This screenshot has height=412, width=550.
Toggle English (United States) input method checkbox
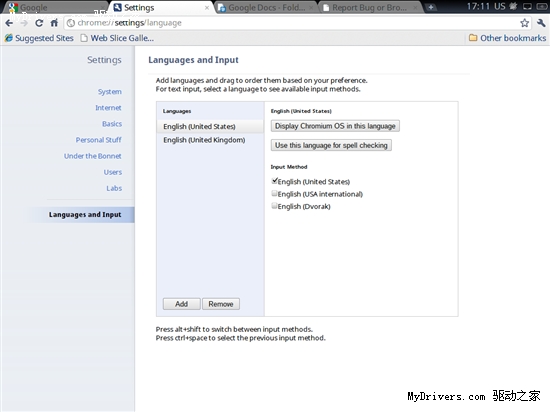(274, 181)
